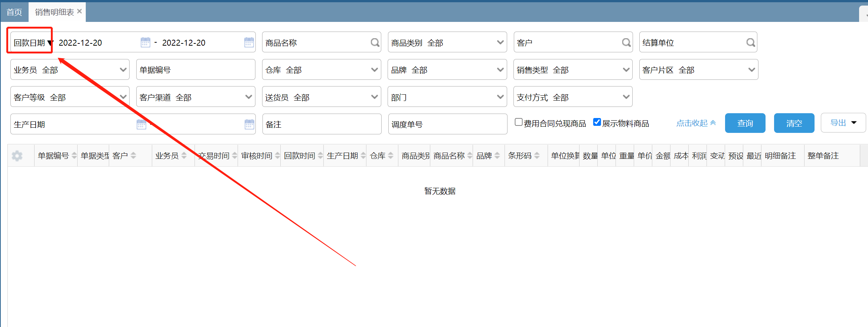Sort table by 条形码 column
Viewport: 868px width, 327px height.
[537, 156]
